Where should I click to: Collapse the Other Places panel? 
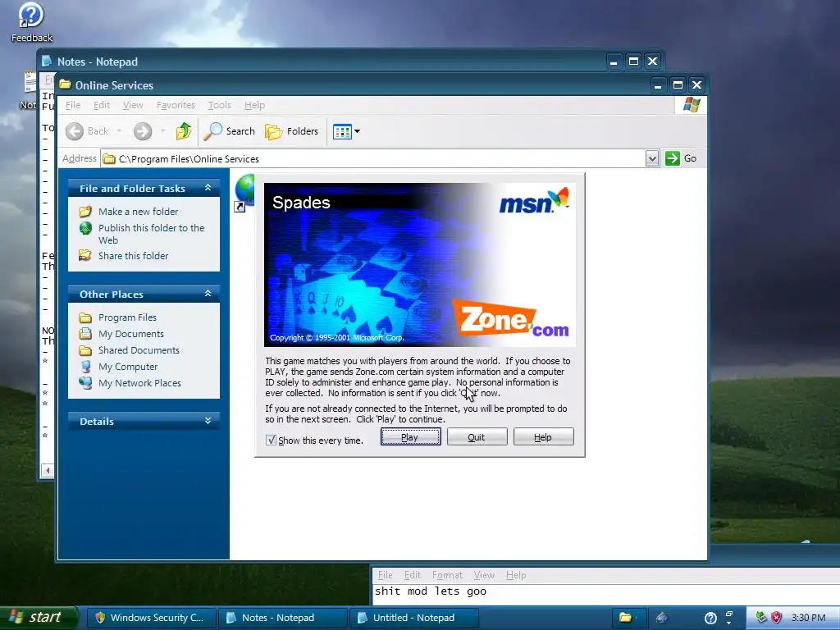click(208, 294)
